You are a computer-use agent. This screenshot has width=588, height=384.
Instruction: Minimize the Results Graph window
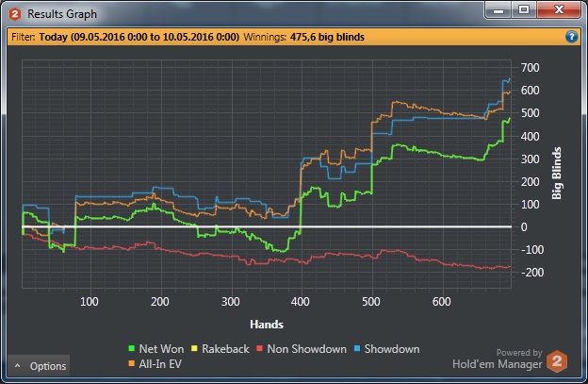point(498,9)
